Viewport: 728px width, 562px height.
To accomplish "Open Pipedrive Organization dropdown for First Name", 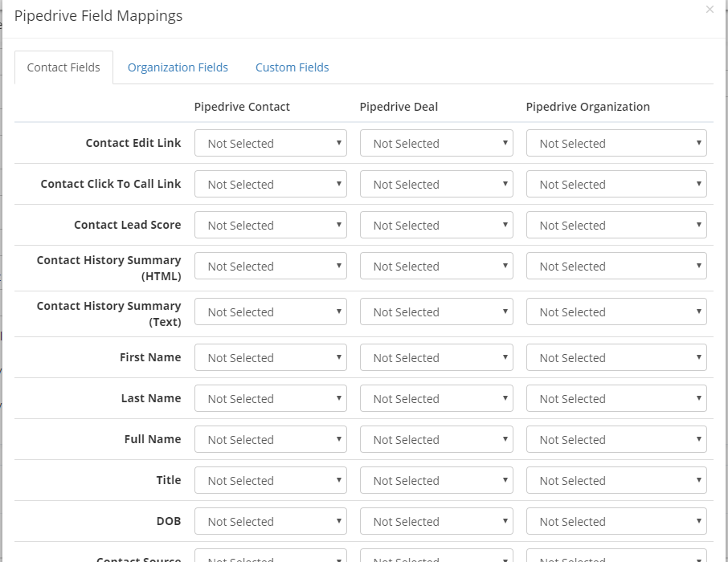I will [616, 357].
